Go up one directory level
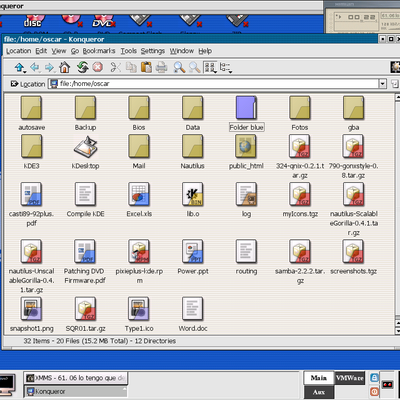400x400 pixels. tap(20, 68)
